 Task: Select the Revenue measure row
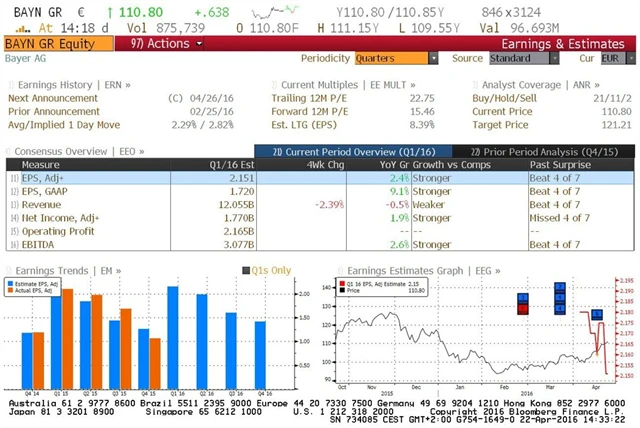(x=41, y=202)
